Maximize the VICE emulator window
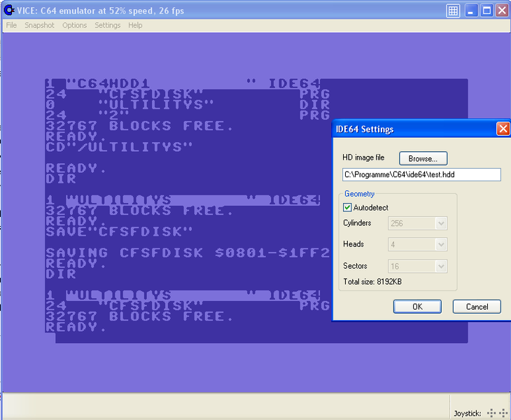The width and height of the screenshot is (511, 420). [x=487, y=10]
